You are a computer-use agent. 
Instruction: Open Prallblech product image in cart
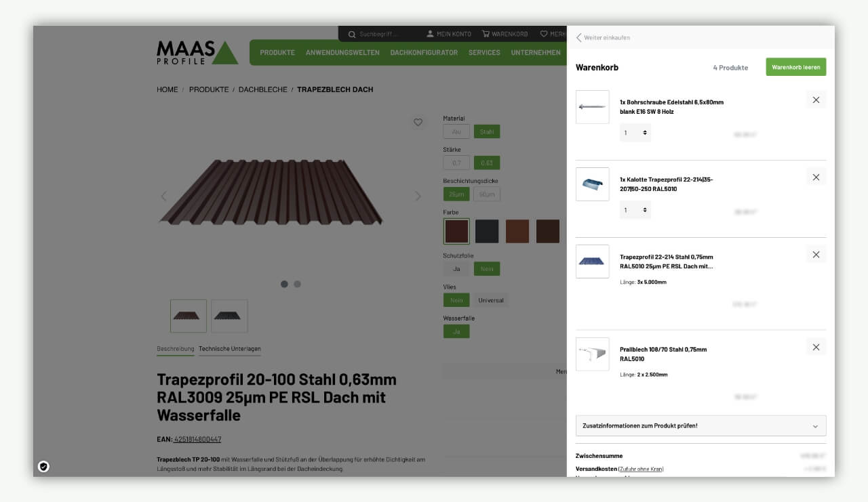[592, 354]
